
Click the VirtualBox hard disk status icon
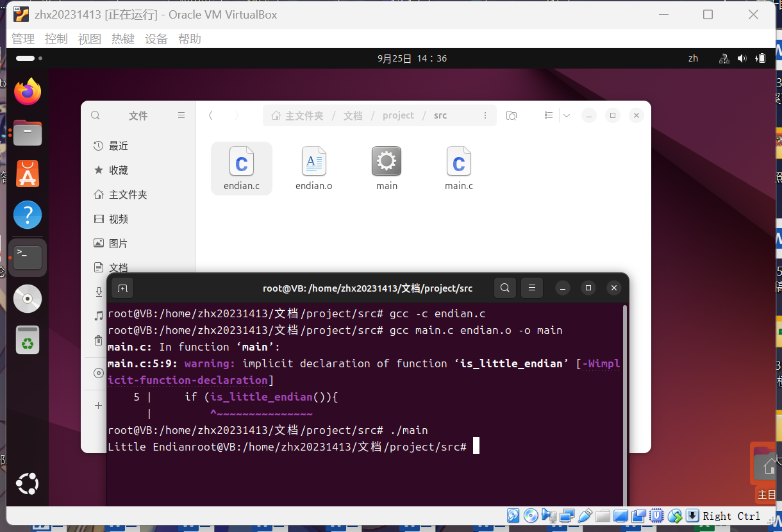tap(513, 515)
